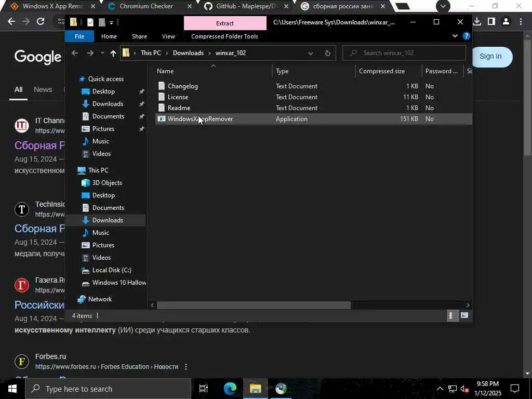Image resolution: width=532 pixels, height=399 pixels.
Task: Click the horizontal scrollbar in file list
Action: click(x=254, y=305)
